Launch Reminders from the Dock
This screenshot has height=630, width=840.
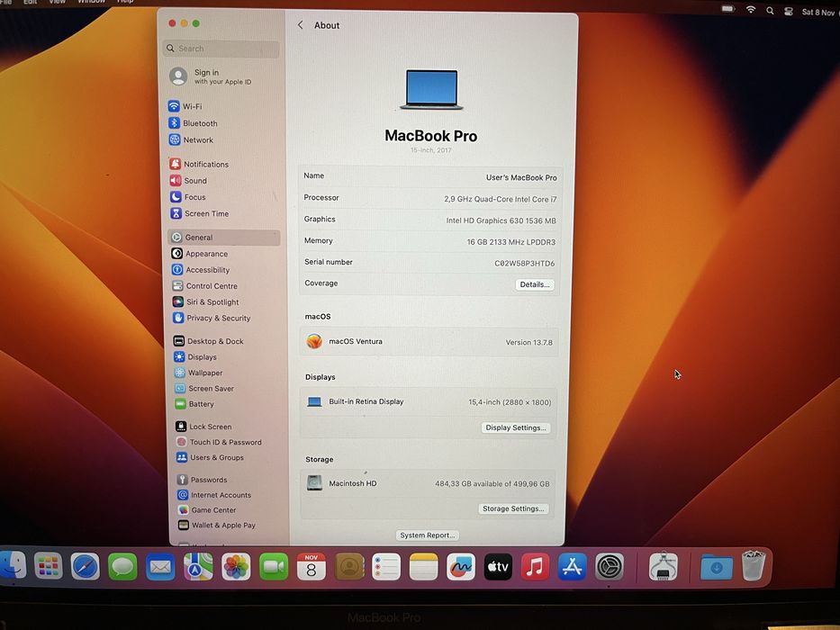coord(386,567)
